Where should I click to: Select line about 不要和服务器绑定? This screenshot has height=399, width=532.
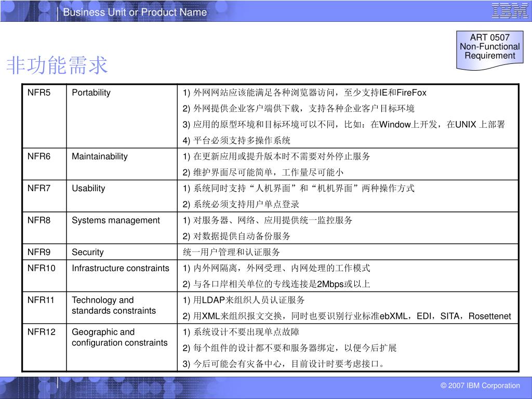pos(289,348)
